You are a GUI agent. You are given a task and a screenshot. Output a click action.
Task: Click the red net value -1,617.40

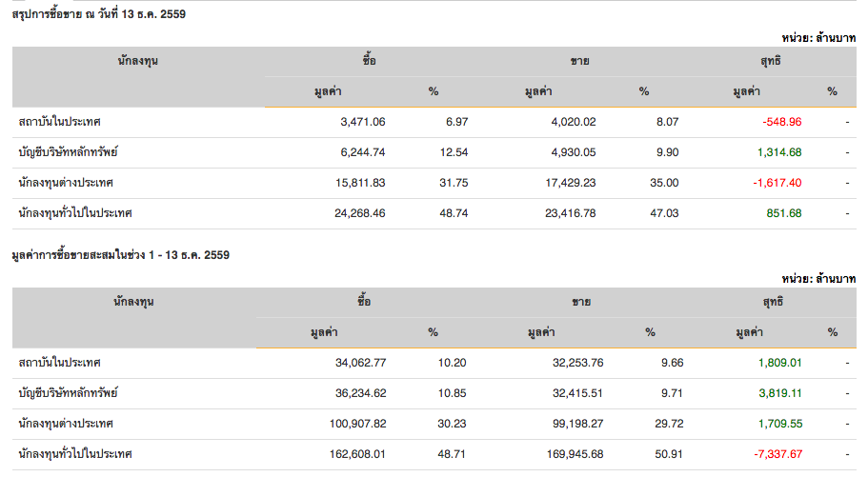[777, 183]
